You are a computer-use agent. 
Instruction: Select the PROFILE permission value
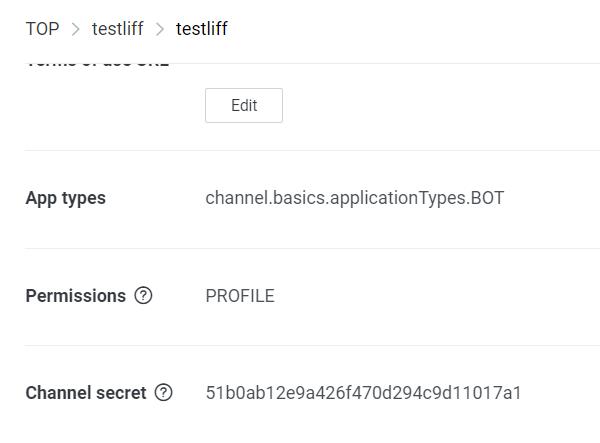tap(240, 296)
